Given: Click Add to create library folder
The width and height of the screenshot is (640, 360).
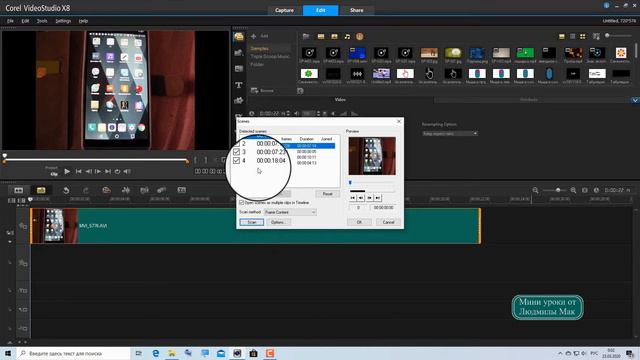Looking at the screenshot, I should click(260, 36).
